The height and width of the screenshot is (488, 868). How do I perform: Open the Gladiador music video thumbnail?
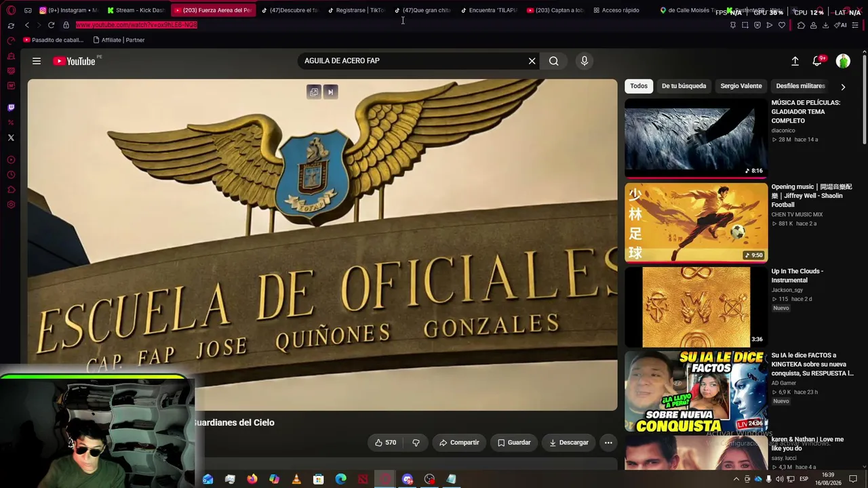tap(696, 138)
